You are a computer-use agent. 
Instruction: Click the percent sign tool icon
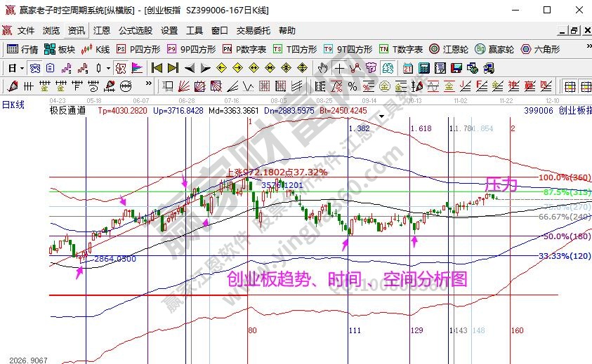(x=352, y=86)
